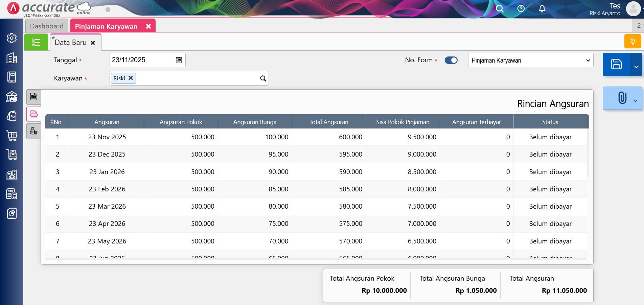Open the Pinjaman Karyawan form type dropdown
Image resolution: width=644 pixels, height=305 pixels.
click(x=530, y=60)
